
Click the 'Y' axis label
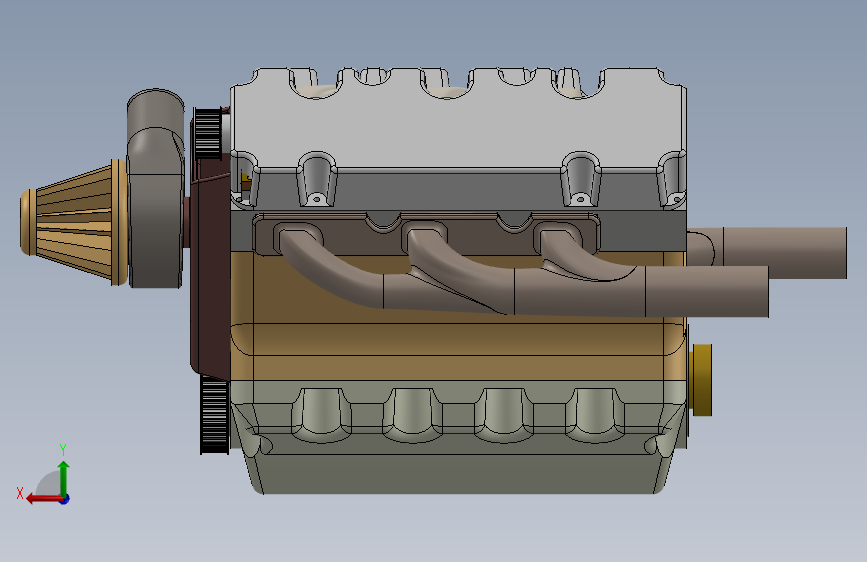coord(63,450)
